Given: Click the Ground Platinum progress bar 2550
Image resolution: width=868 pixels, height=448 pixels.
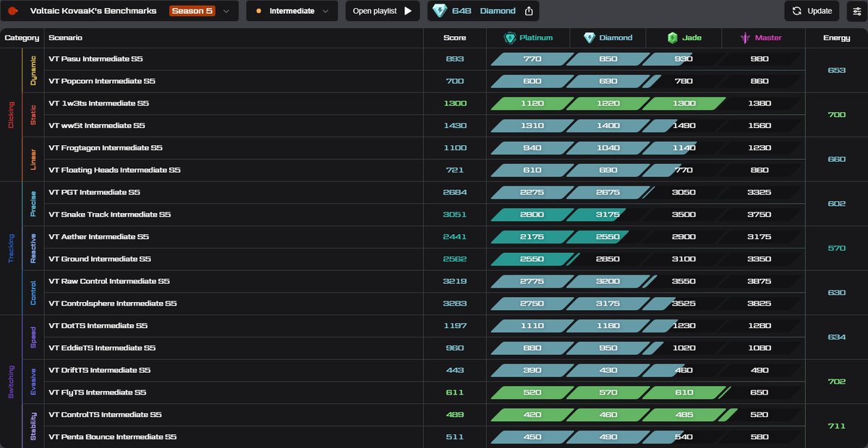Looking at the screenshot, I should pyautogui.click(x=532, y=259).
